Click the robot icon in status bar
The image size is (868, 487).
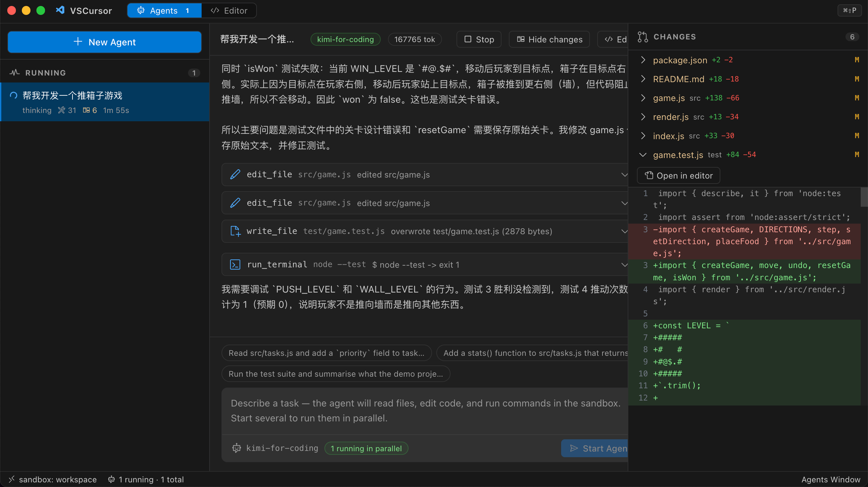coord(111,479)
